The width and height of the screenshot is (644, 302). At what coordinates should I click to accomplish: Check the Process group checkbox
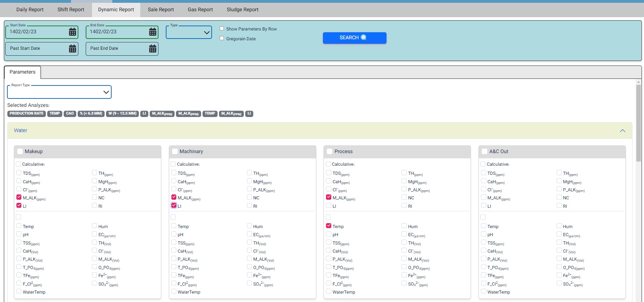pyautogui.click(x=330, y=151)
